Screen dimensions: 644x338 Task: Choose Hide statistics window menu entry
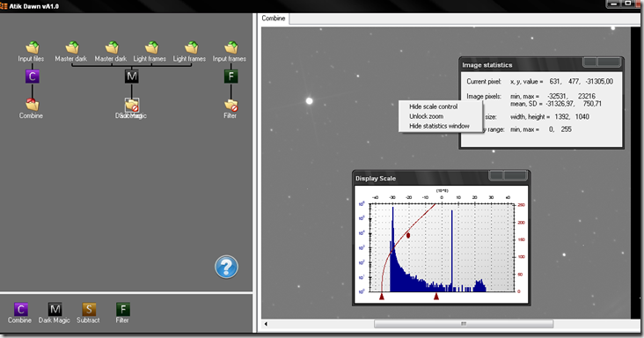coord(439,126)
